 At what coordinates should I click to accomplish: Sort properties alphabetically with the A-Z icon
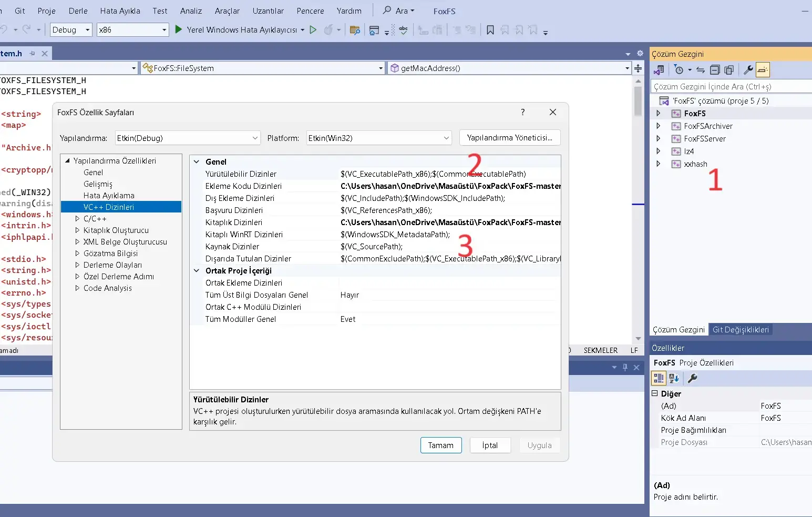[674, 378]
